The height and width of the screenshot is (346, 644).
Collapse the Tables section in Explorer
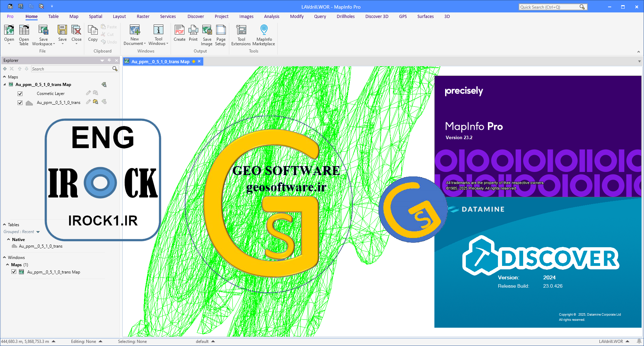point(4,224)
